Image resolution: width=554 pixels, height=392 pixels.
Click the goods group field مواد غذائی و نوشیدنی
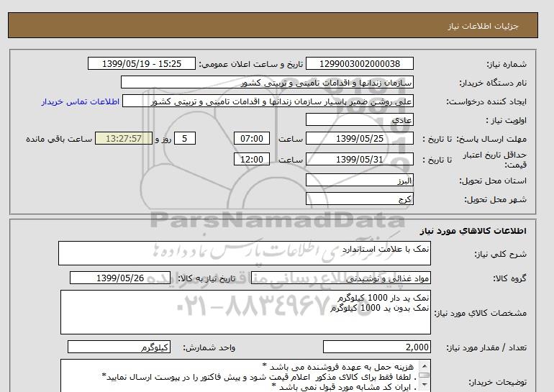[x=340, y=278]
